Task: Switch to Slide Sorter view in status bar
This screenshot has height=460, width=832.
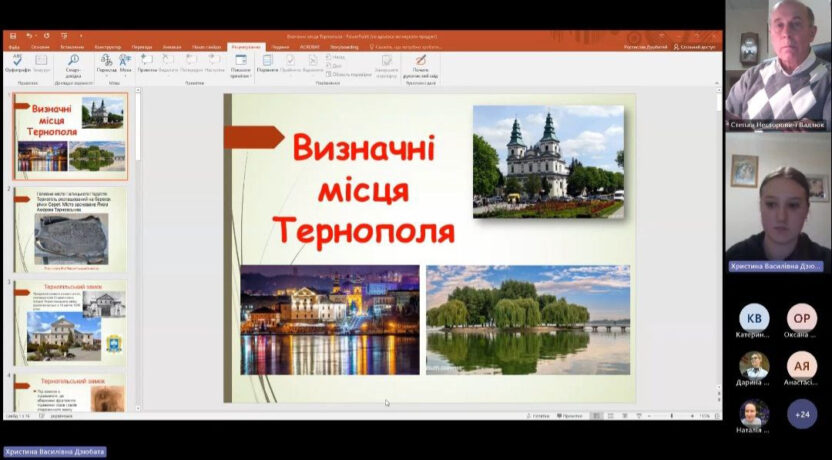Action: [x=609, y=415]
